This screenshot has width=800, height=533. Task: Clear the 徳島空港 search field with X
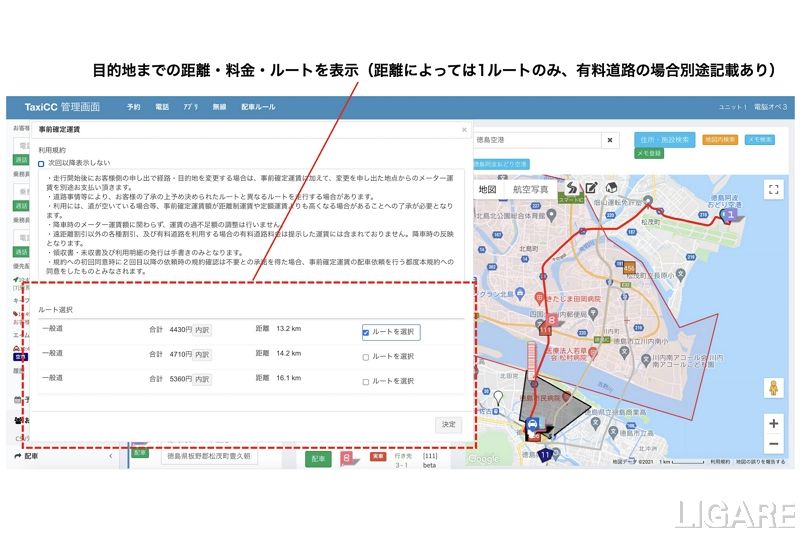tap(610, 140)
